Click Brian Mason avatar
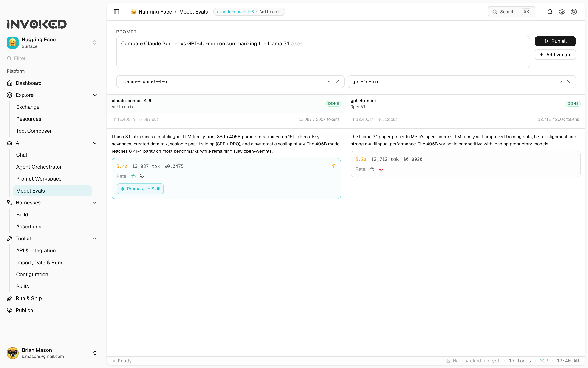The image size is (588, 368). [x=13, y=353]
